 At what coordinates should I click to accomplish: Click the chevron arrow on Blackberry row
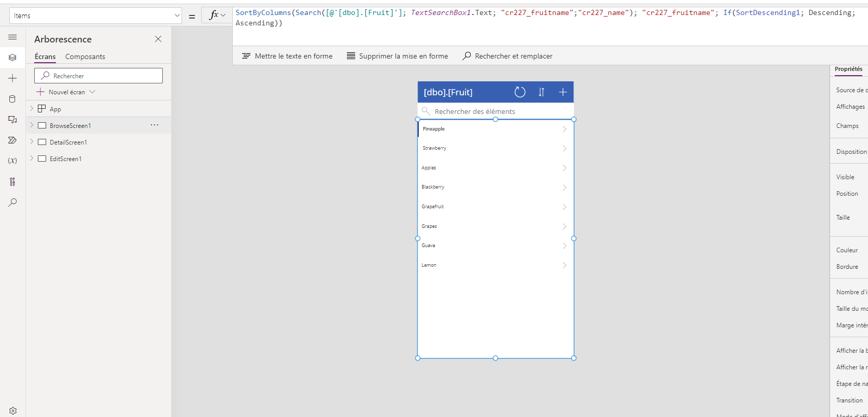(565, 188)
